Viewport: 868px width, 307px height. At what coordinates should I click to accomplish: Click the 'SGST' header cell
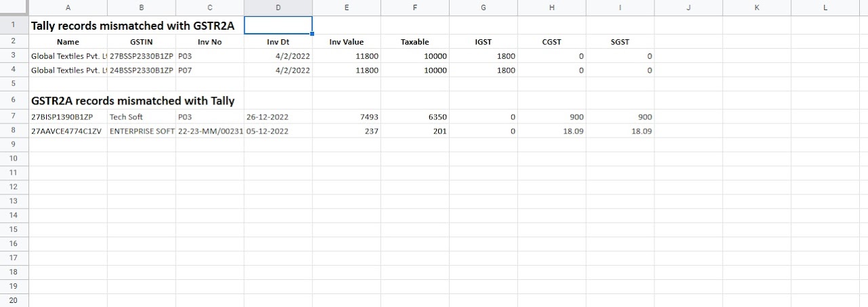620,41
